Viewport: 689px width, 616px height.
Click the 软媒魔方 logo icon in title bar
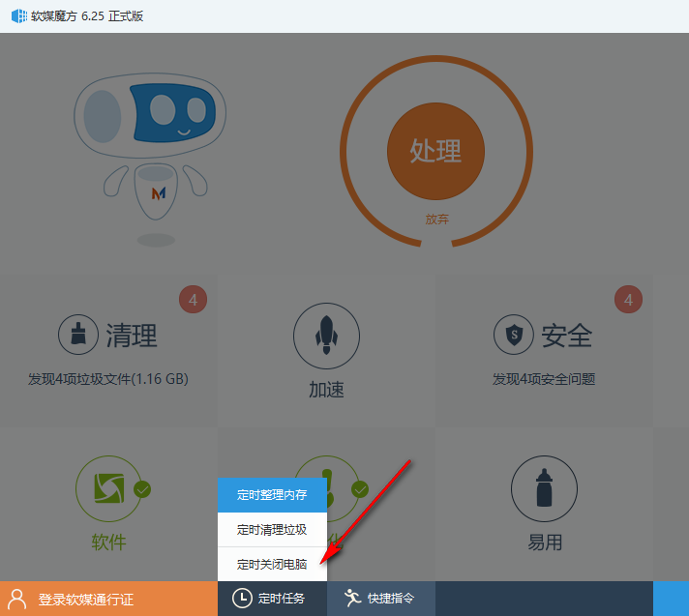[x=19, y=16]
